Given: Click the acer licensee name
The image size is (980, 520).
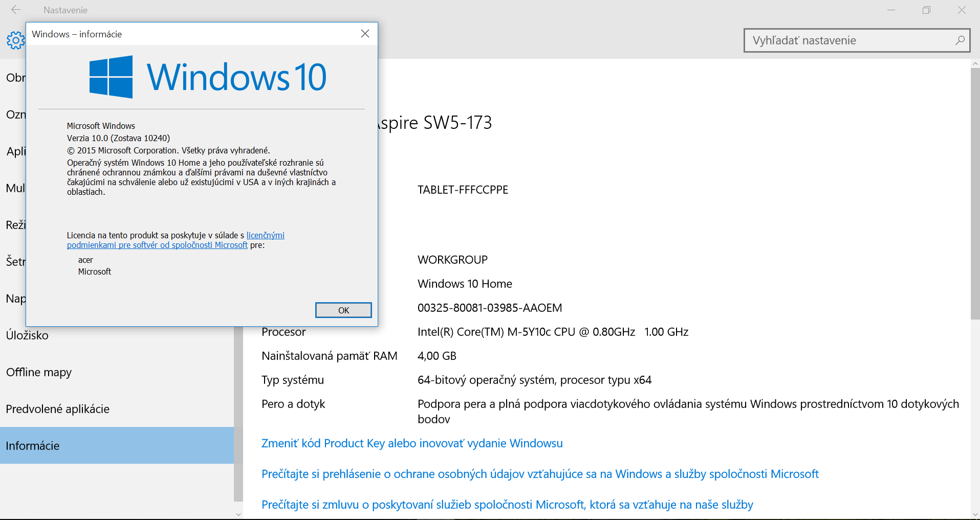Looking at the screenshot, I should point(85,260).
